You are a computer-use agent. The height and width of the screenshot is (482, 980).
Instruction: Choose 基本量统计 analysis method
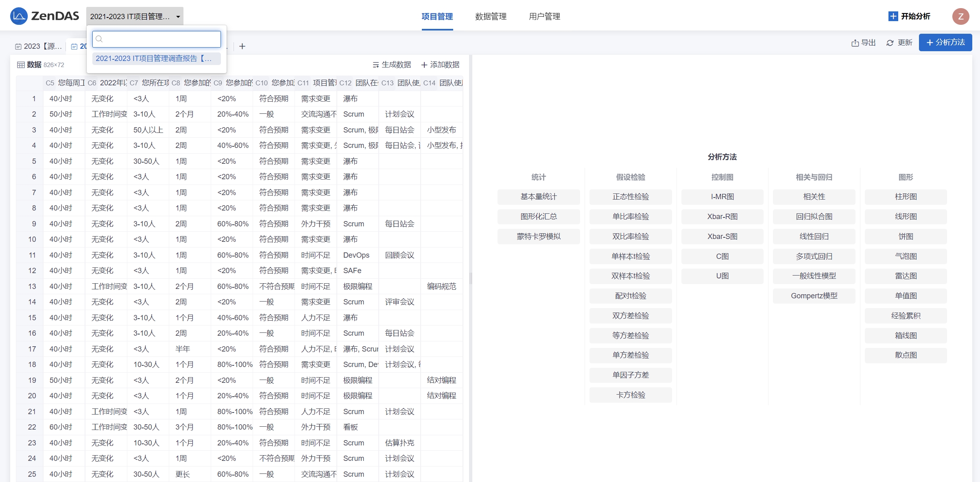click(538, 197)
